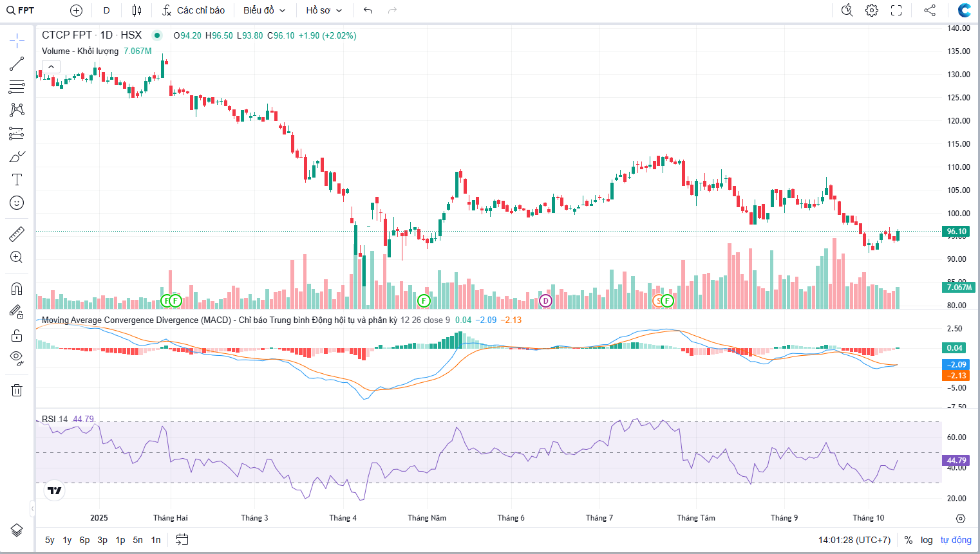980x554 pixels.
Task: Open Các chỉ báo indicators menu
Action: click(194, 10)
